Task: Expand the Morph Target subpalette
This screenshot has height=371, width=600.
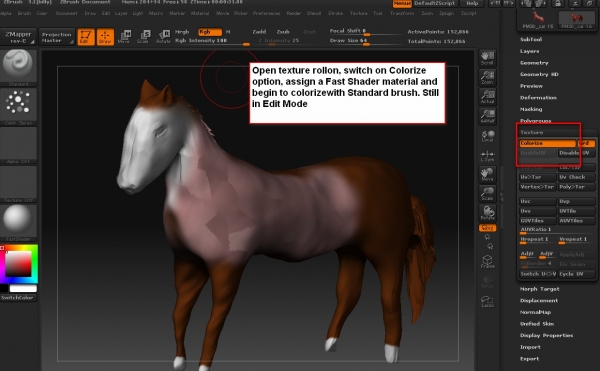Action: (x=540, y=289)
